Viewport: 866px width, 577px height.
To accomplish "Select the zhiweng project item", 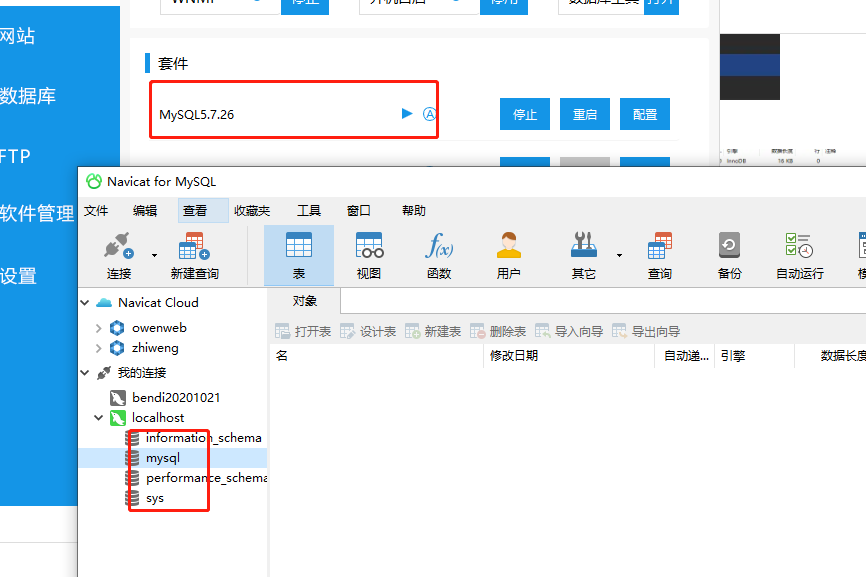I will [155, 348].
